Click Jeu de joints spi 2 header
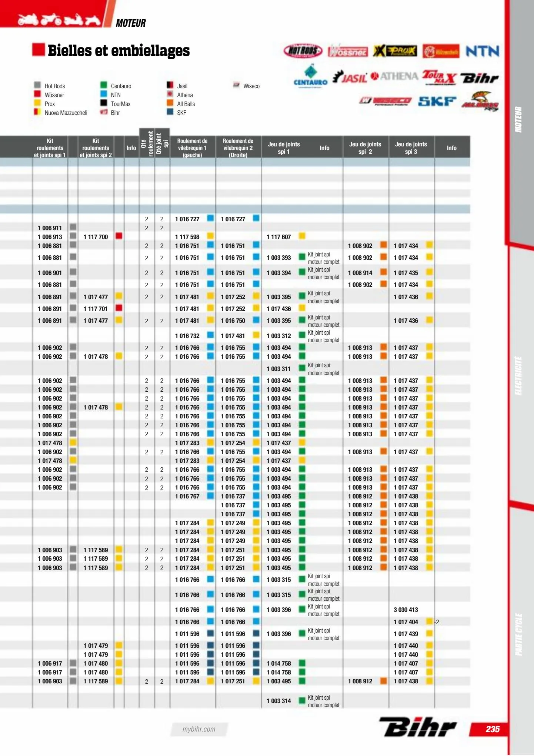534x756 pixels. [365, 148]
